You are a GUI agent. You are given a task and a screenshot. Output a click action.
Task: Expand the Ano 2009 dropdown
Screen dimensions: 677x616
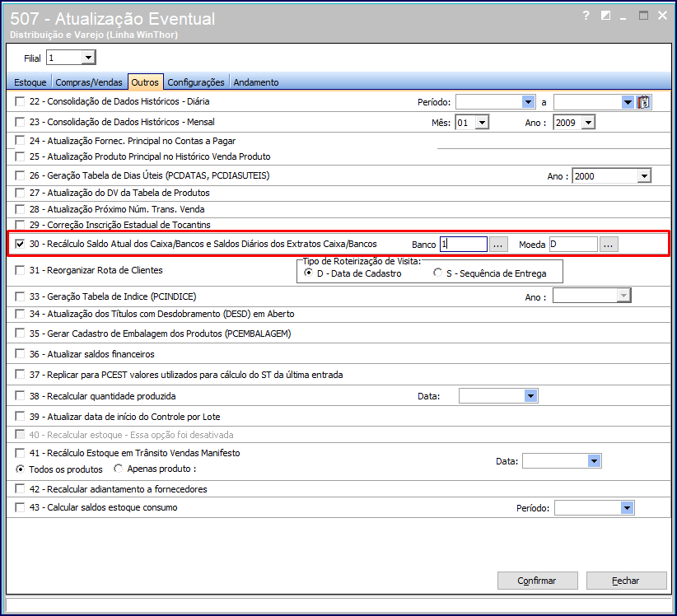(x=588, y=123)
